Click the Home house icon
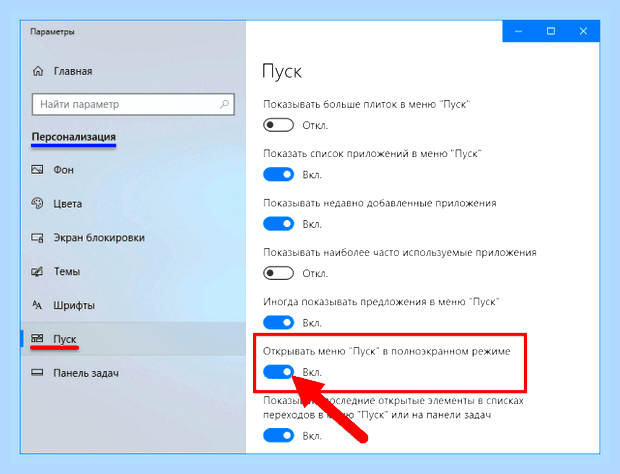Screen dimensions: 620x474 [x=38, y=71]
